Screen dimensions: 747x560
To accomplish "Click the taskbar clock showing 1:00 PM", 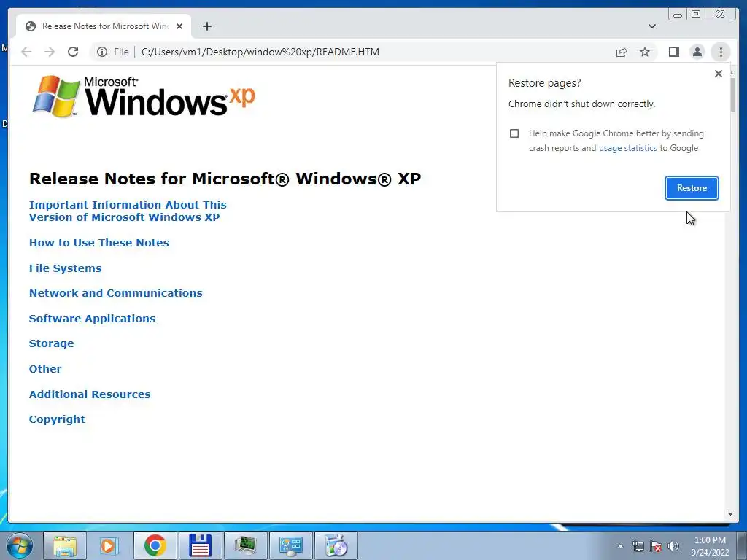I will point(710,546).
